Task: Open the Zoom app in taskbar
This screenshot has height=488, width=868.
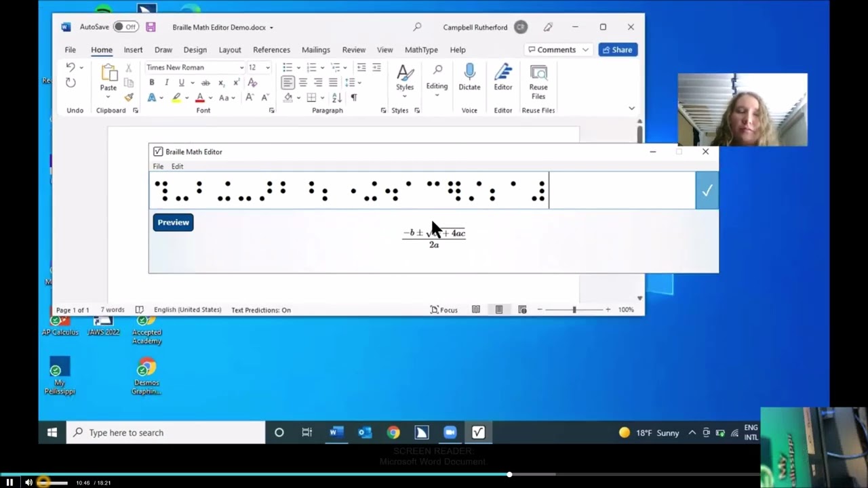Action: point(450,432)
